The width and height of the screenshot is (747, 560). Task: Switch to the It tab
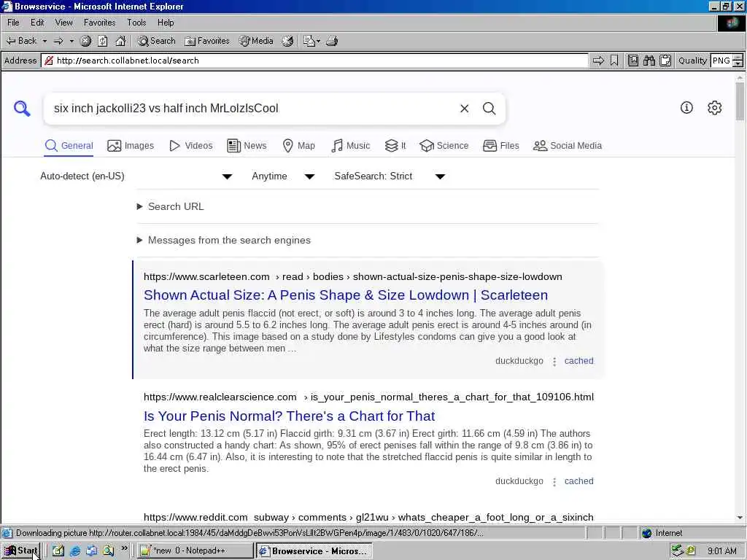395,146
